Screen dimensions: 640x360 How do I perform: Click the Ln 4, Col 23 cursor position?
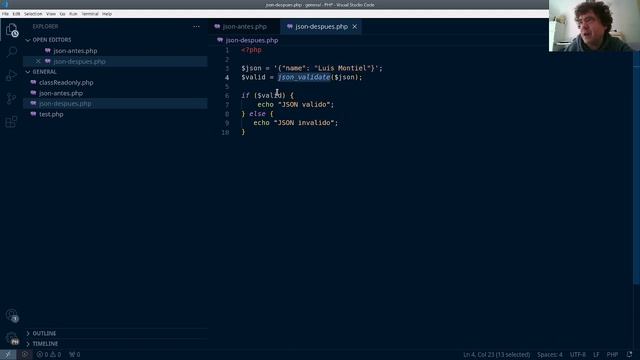coord(496,355)
